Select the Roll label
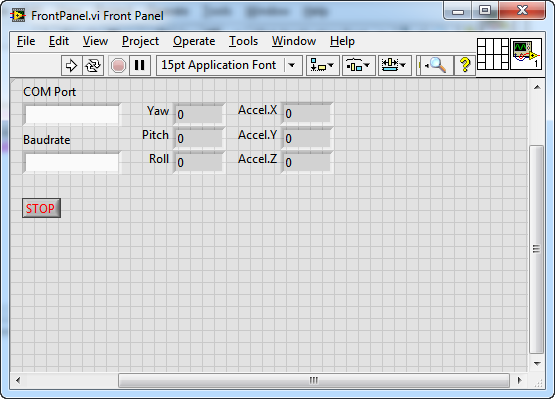The height and width of the screenshot is (399, 555). [159, 159]
